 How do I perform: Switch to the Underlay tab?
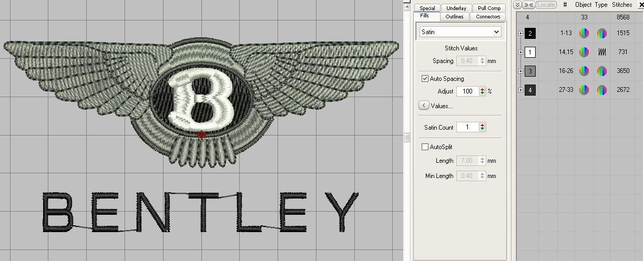pyautogui.click(x=456, y=8)
